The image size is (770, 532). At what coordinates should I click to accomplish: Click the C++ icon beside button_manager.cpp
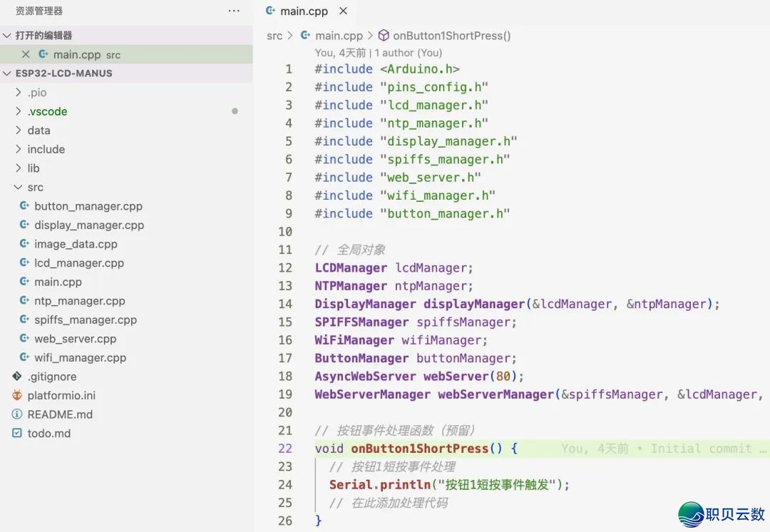pos(24,206)
